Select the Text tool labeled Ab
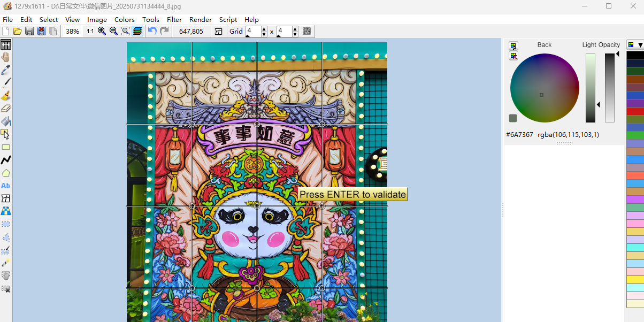Viewport: 644px width, 322px height. [6, 186]
